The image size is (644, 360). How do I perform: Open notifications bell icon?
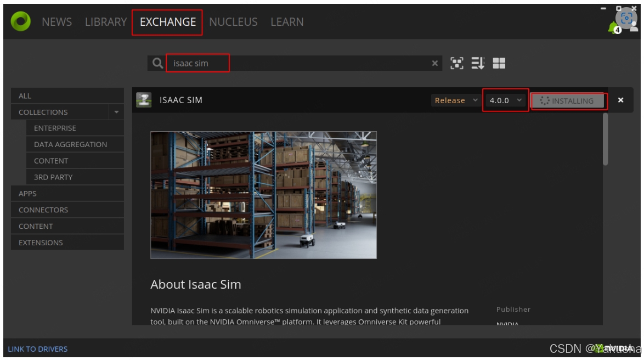point(614,28)
